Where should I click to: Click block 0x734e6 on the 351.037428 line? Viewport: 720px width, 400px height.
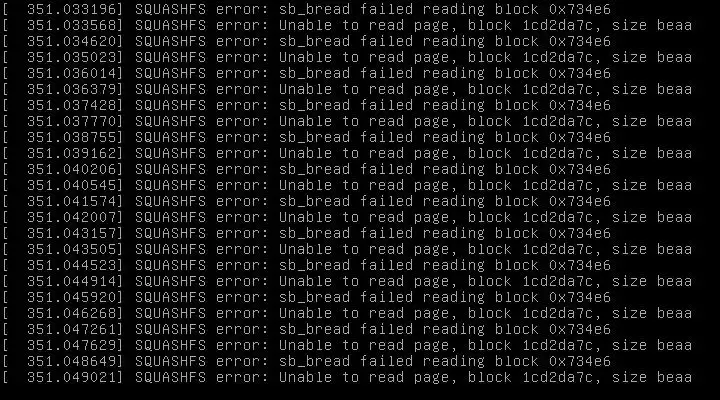click(x=580, y=105)
